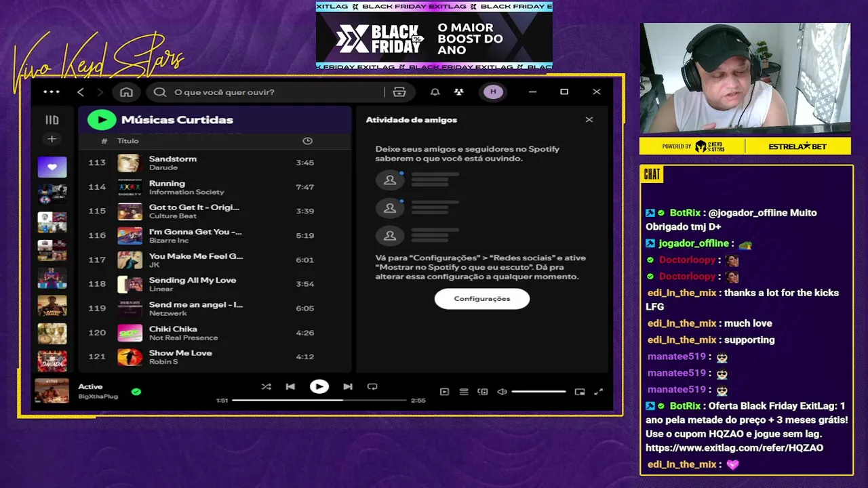Open the Now Playing view icon
Viewport: 868px width, 488px height.
coord(445,392)
